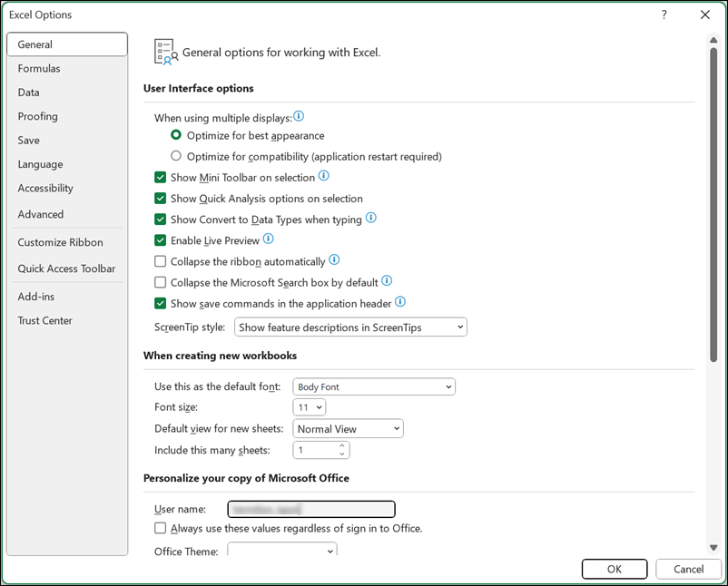Click info icon next to Convert to Data Types
Viewport: 728px width, 586px height.
(x=371, y=217)
